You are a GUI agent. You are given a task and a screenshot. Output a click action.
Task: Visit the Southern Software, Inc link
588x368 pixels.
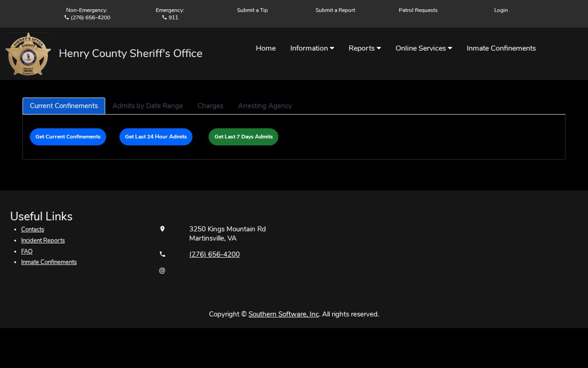[283, 314]
